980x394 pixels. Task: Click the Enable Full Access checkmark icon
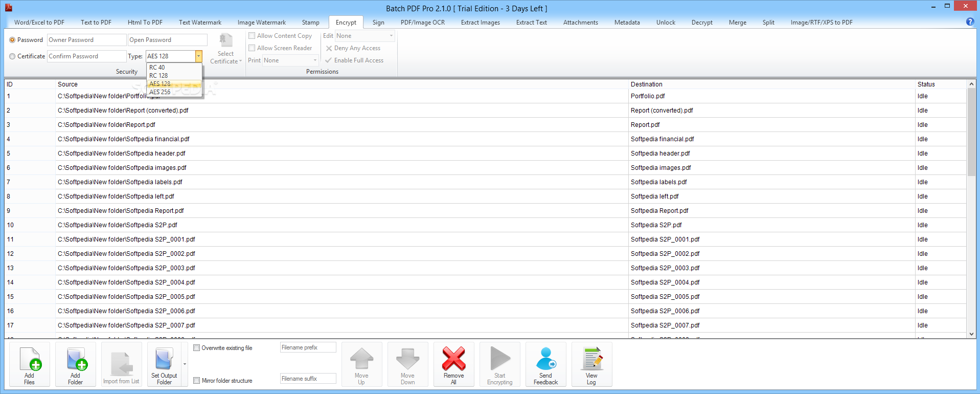[x=328, y=60]
